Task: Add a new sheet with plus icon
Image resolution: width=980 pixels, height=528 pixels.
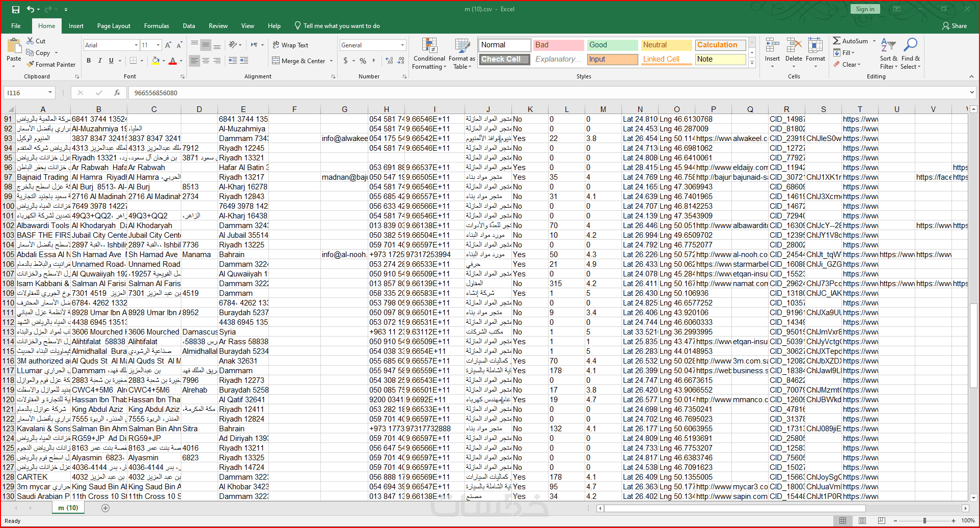Action: [x=105, y=508]
